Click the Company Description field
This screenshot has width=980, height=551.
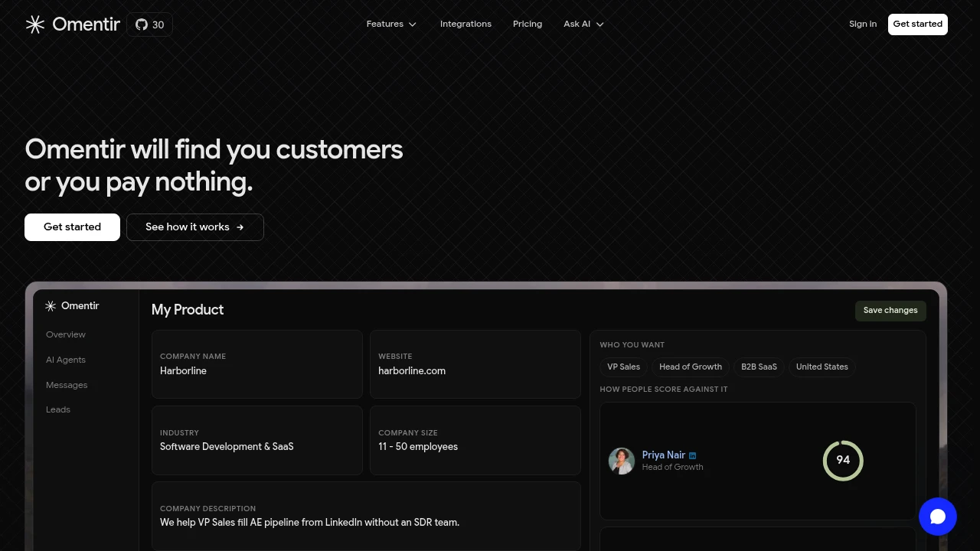(366, 516)
